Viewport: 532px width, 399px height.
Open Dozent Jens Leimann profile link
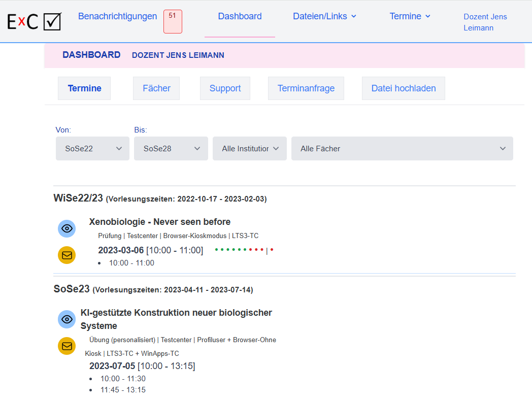click(x=485, y=22)
